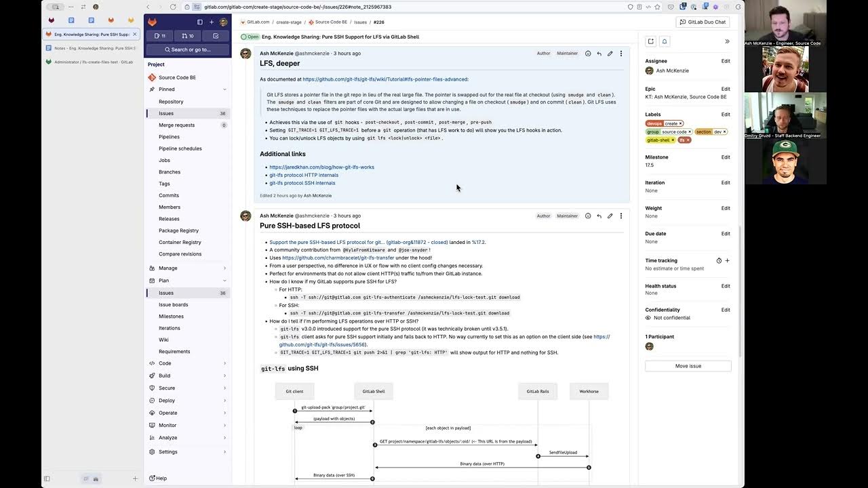Click the add to-do icon in right sidebar

point(651,41)
